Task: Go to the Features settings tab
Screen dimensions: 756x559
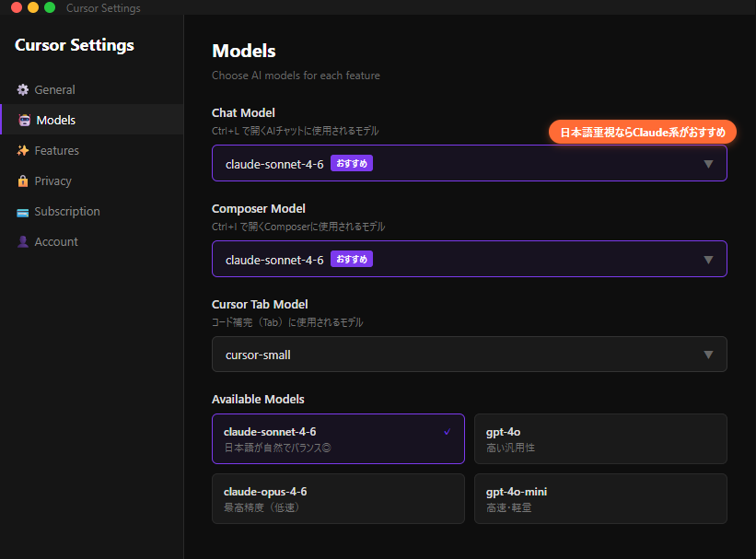Action: (57, 151)
